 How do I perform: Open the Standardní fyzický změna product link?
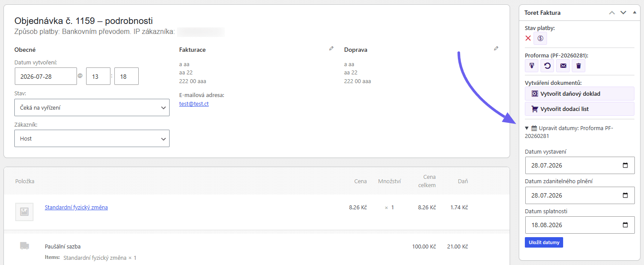(76, 208)
